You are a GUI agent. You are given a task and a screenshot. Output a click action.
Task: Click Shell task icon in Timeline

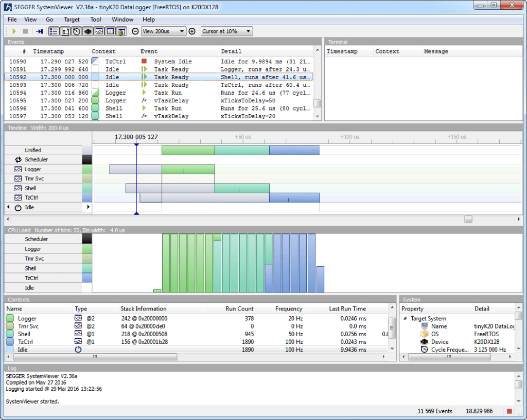[x=18, y=188]
